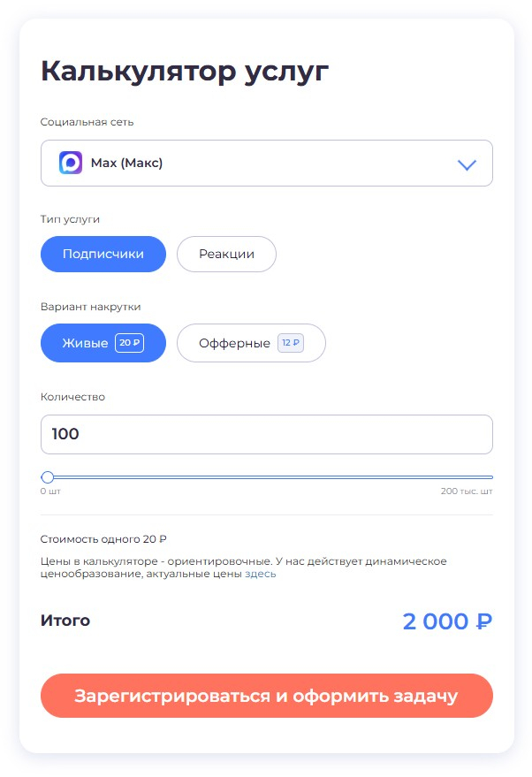Focus the Количество input field

266,434
